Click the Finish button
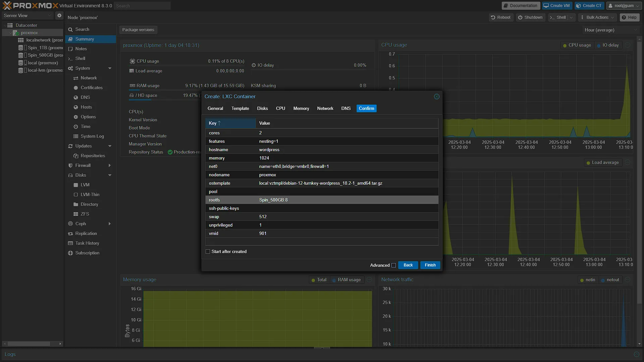This screenshot has width=644, height=362. click(430, 265)
